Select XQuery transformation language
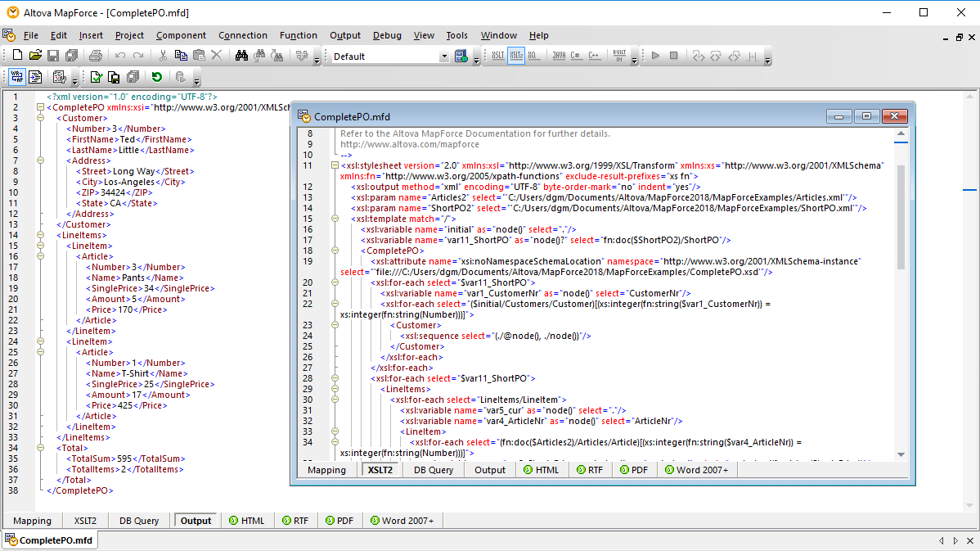The width and height of the screenshot is (980, 551). pos(533,56)
